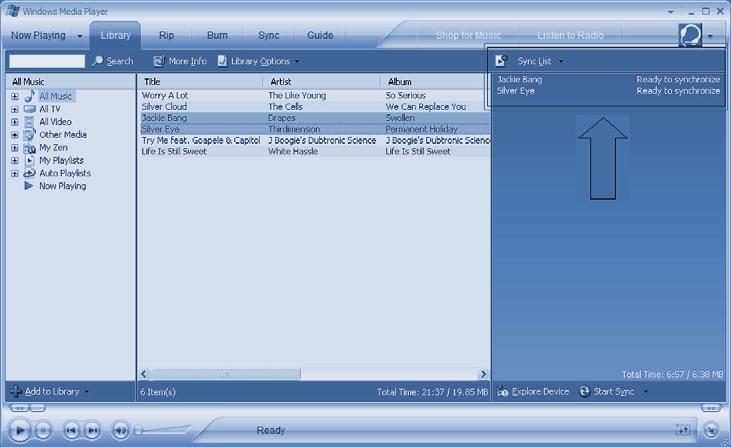Expand the All Video tree node
Screen dimensions: 731x447
15,122
